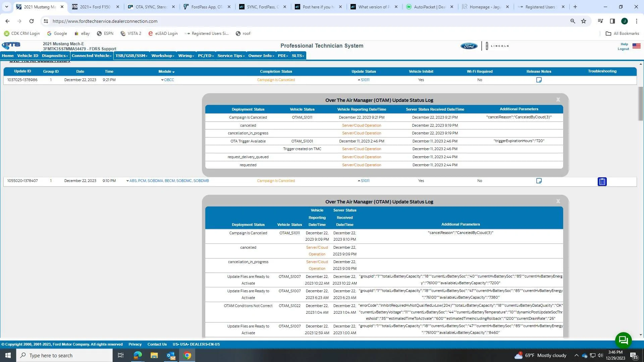Screen dimensions: 644x362
Task: Open release notes for ABS, PCM update row
Action: point(539,181)
